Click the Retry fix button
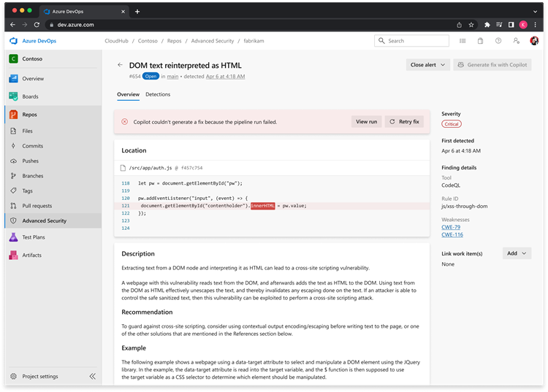 point(404,122)
